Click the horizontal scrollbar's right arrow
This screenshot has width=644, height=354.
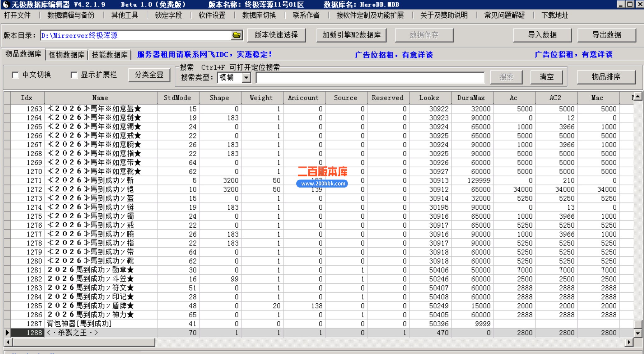(x=629, y=342)
